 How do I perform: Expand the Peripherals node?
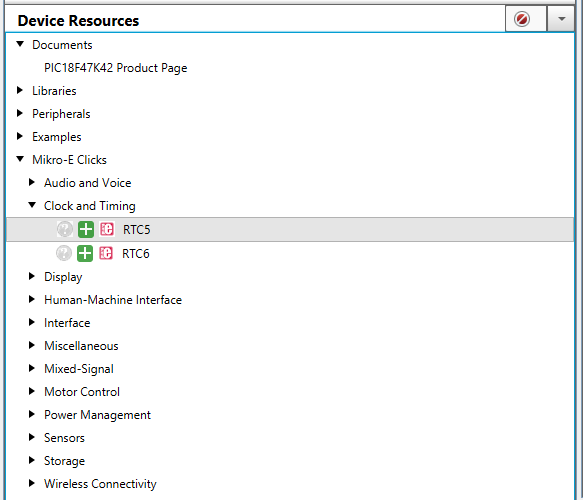[x=20, y=113]
